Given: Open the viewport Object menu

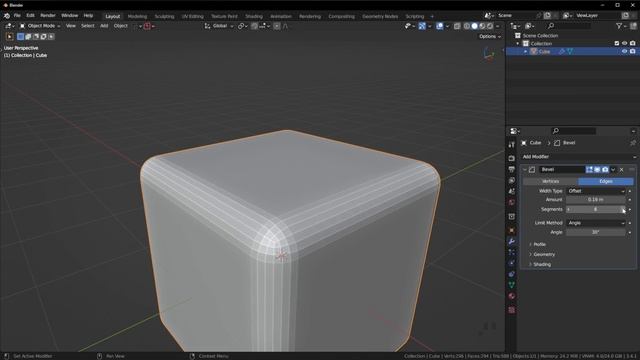Looking at the screenshot, I should tap(120, 26).
